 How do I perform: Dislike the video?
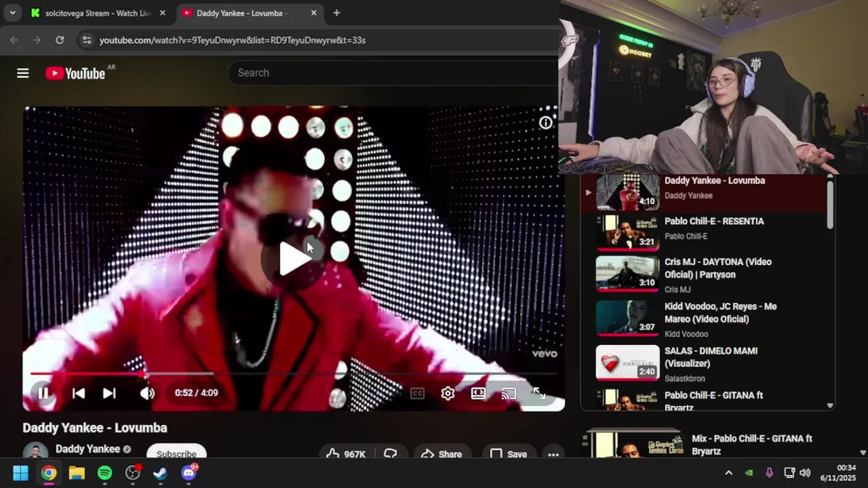point(390,453)
